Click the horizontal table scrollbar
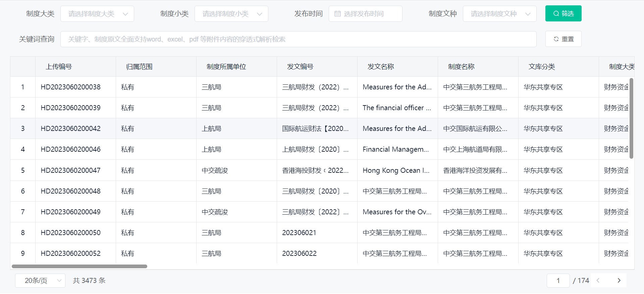This screenshot has height=294, width=644. pos(79,267)
